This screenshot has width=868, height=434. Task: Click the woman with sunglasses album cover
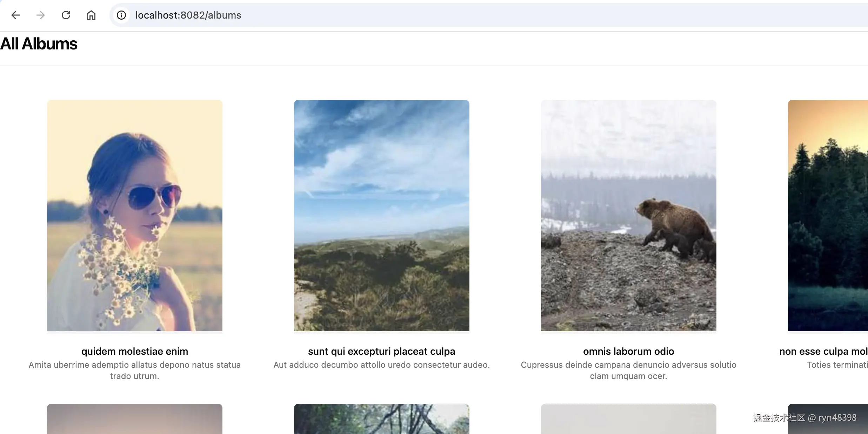click(135, 216)
